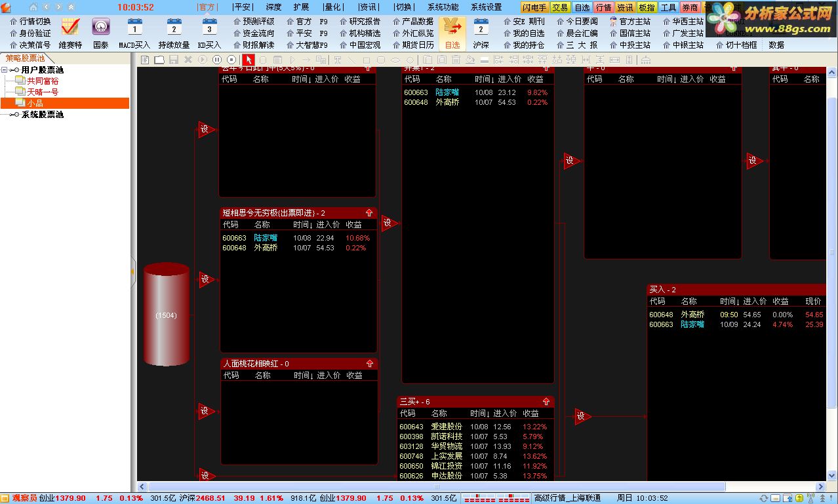The image size is (838, 504).
Task: Click the paint fill icon in toolbar
Action: (469, 60)
